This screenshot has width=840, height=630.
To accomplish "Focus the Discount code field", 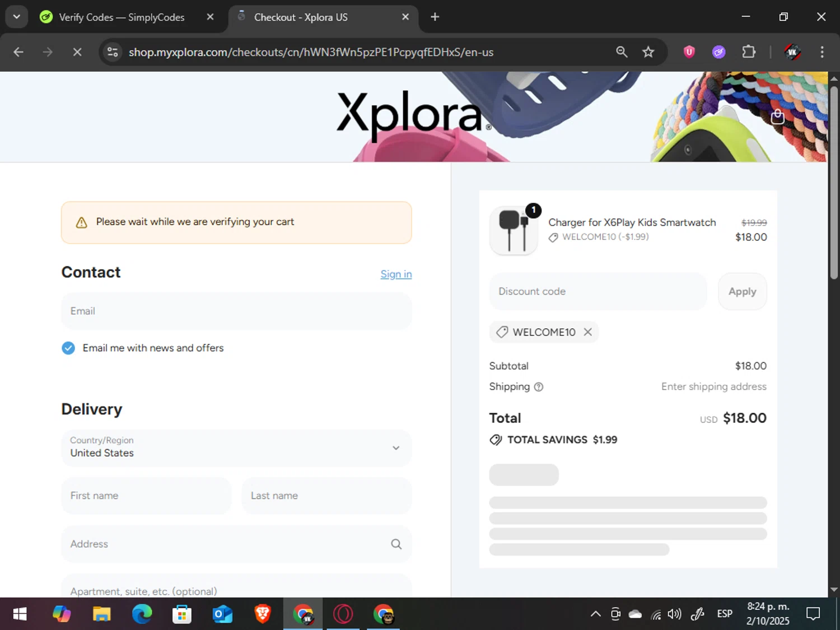I will (x=598, y=292).
